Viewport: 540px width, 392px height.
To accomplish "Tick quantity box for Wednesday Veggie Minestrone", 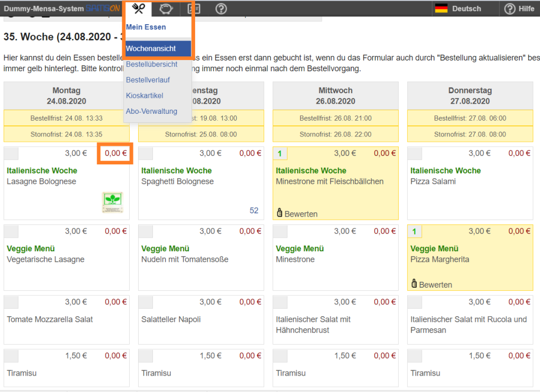I will pos(281,231).
